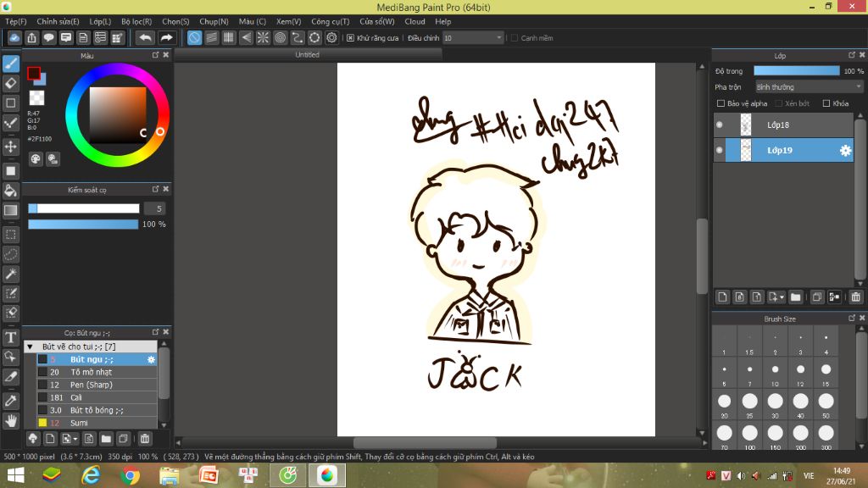This screenshot has width=868, height=488.
Task: Click the export share icon in toolbar
Action: coord(31,37)
